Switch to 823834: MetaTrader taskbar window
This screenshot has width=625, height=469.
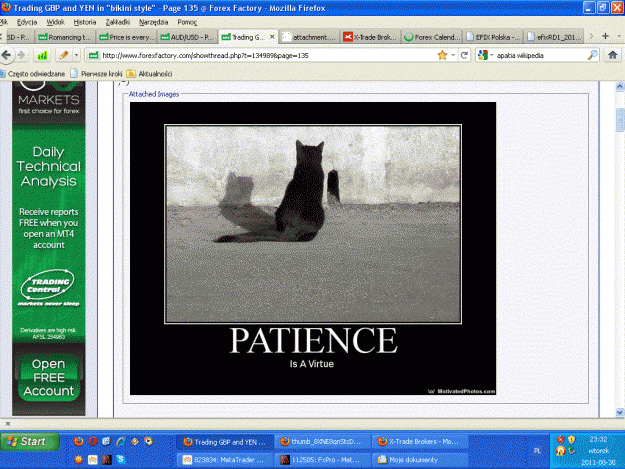click(224, 460)
